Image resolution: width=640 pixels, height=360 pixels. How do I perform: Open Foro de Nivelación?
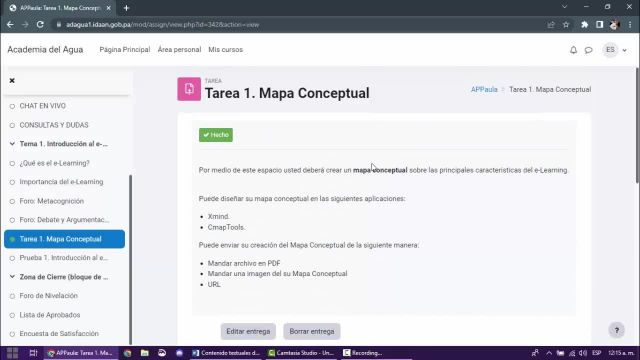49,296
